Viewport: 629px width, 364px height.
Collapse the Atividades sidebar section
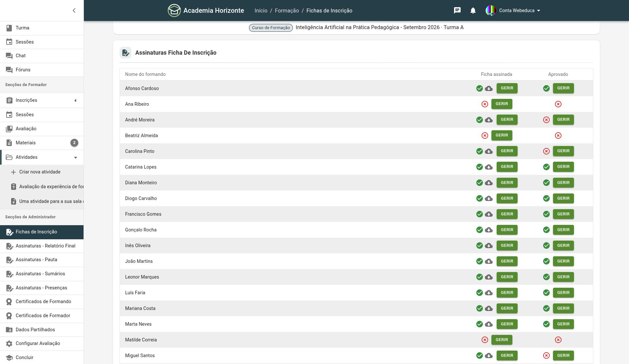[x=42, y=157]
